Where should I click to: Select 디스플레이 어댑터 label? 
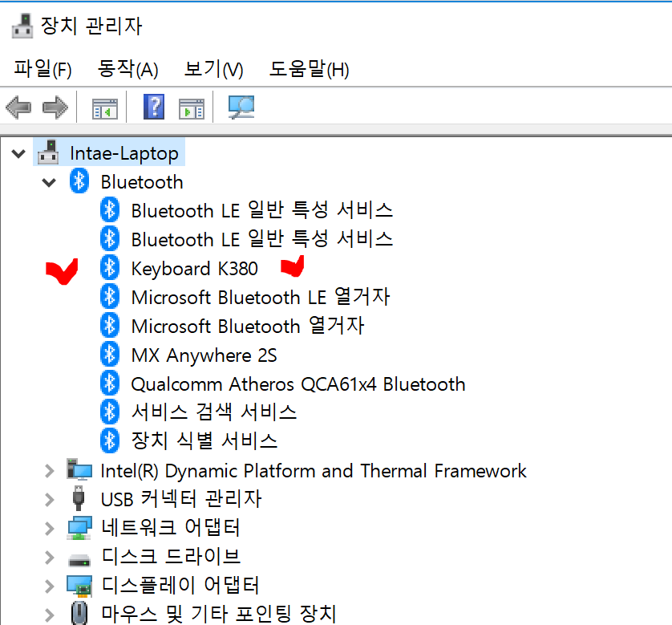point(180,585)
